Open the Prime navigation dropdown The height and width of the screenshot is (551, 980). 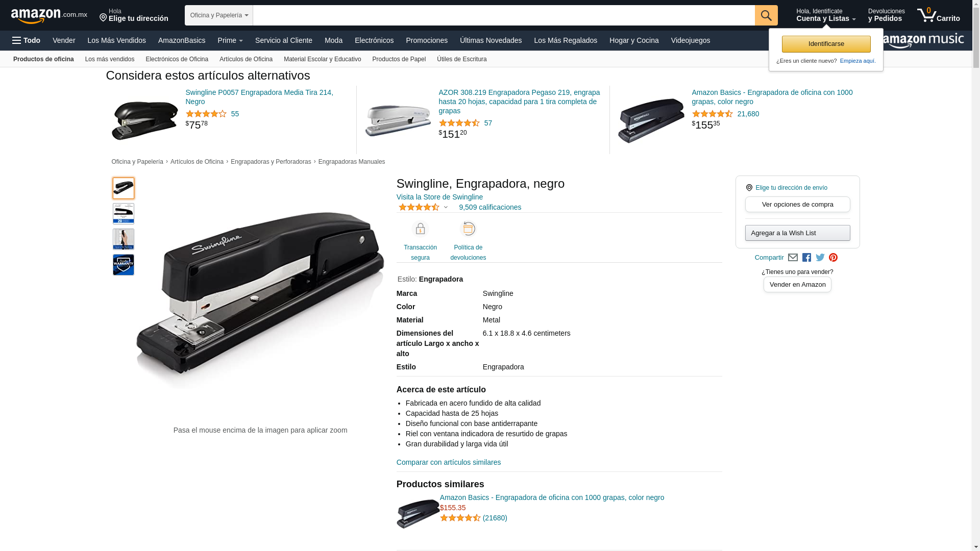click(230, 40)
